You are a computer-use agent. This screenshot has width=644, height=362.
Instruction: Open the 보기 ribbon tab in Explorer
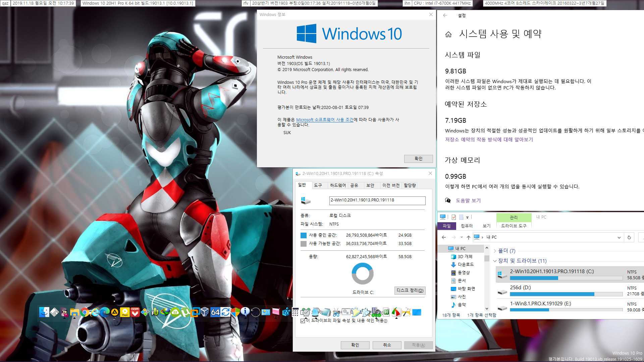487,226
